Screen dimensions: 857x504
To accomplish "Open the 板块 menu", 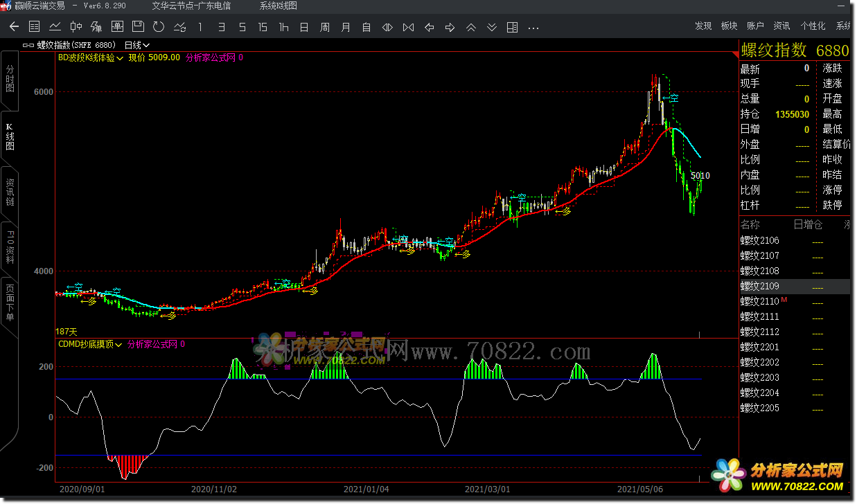I will (x=729, y=26).
